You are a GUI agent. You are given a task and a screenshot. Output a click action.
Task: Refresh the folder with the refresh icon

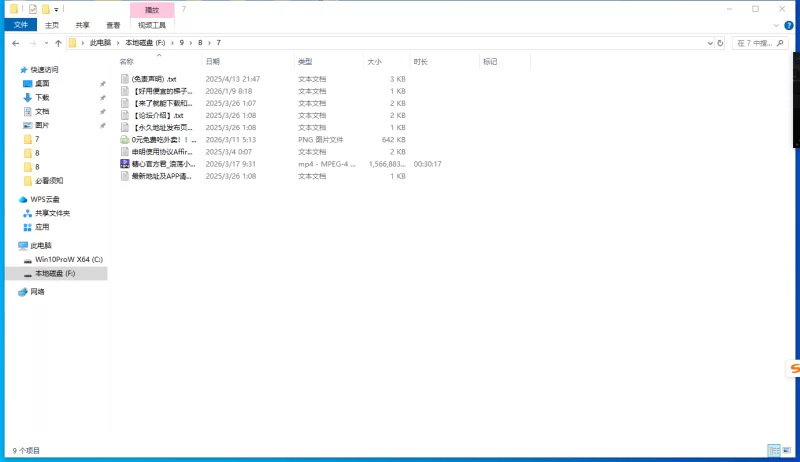pos(720,43)
